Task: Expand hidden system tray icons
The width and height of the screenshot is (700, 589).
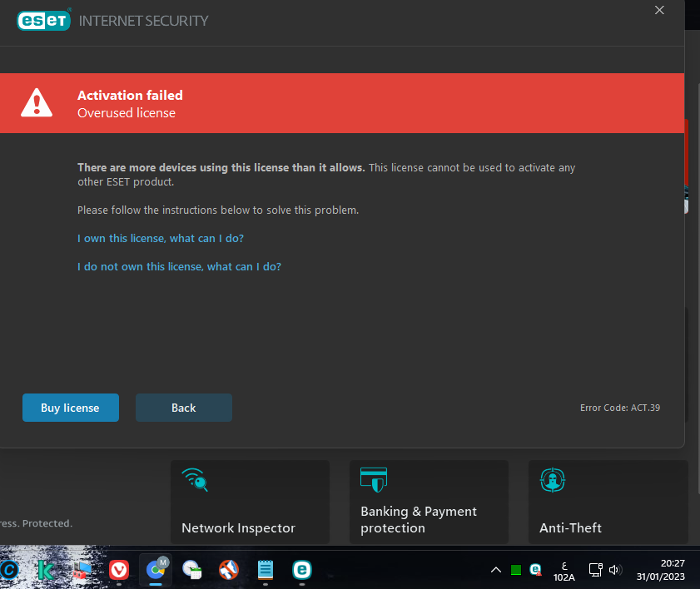Action: pos(496,570)
